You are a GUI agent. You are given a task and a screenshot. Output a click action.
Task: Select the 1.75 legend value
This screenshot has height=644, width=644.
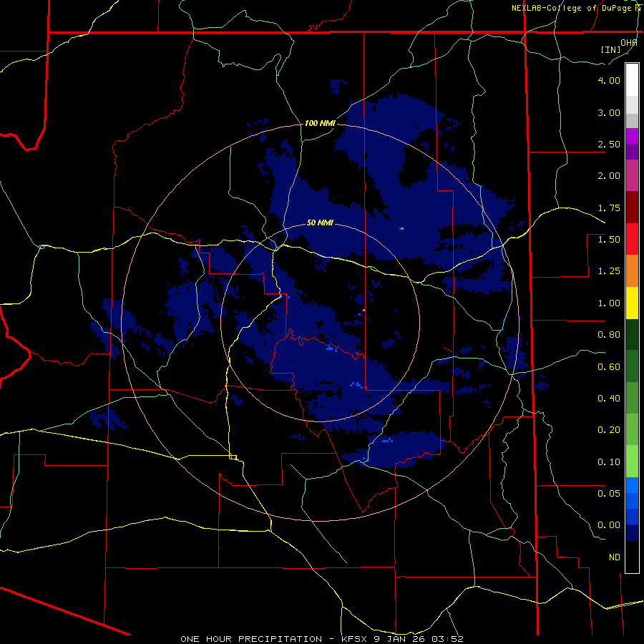609,208
